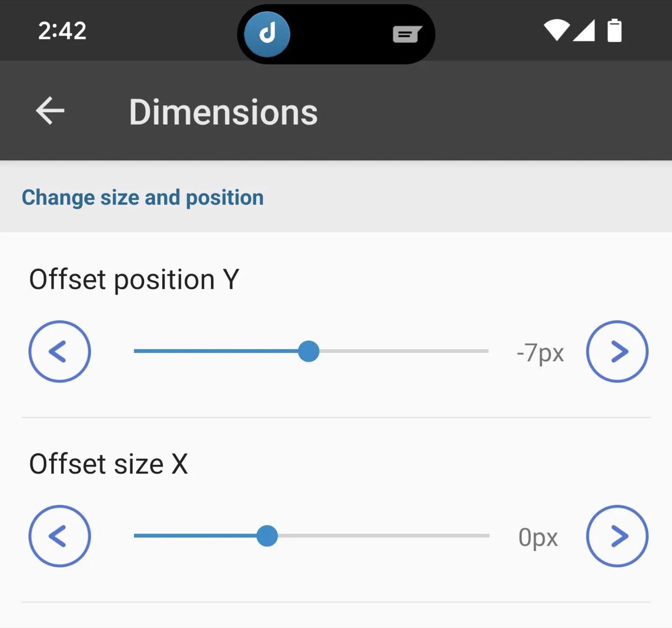This screenshot has height=628, width=672.
Task: Decrease Offset position Y with the left arrow
Action: tap(60, 352)
